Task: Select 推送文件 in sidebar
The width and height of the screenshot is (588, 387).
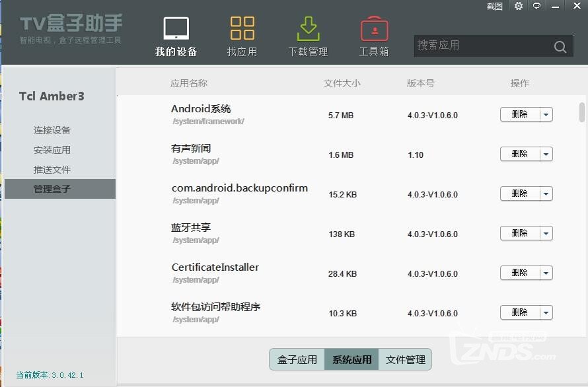Action: click(52, 170)
